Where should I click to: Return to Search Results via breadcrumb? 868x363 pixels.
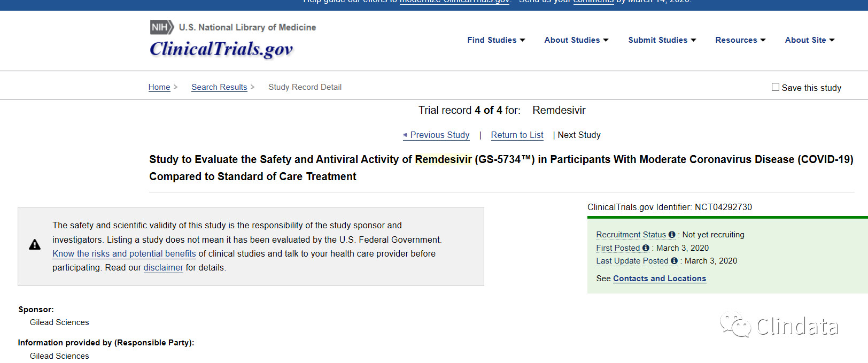(219, 87)
